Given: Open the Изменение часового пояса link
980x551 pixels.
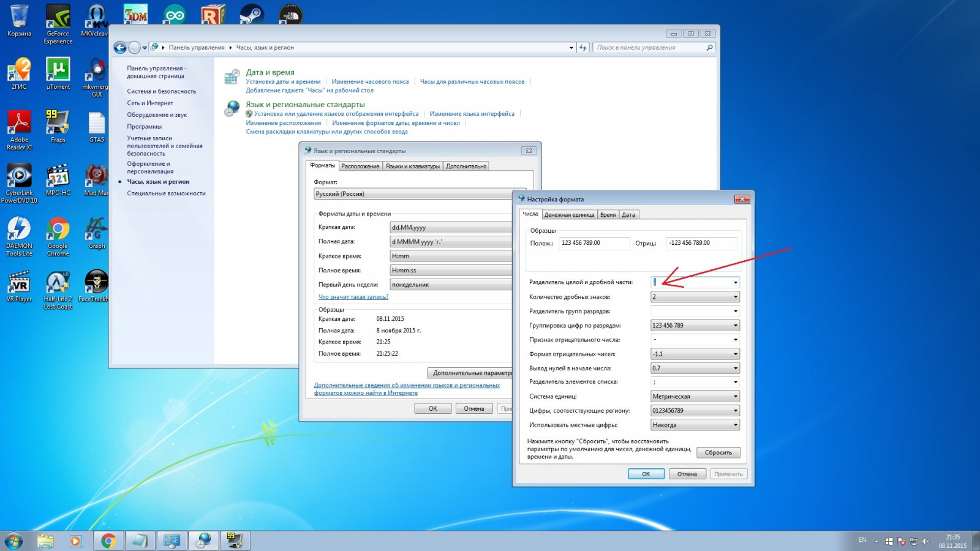Looking at the screenshot, I should pyautogui.click(x=370, y=81).
